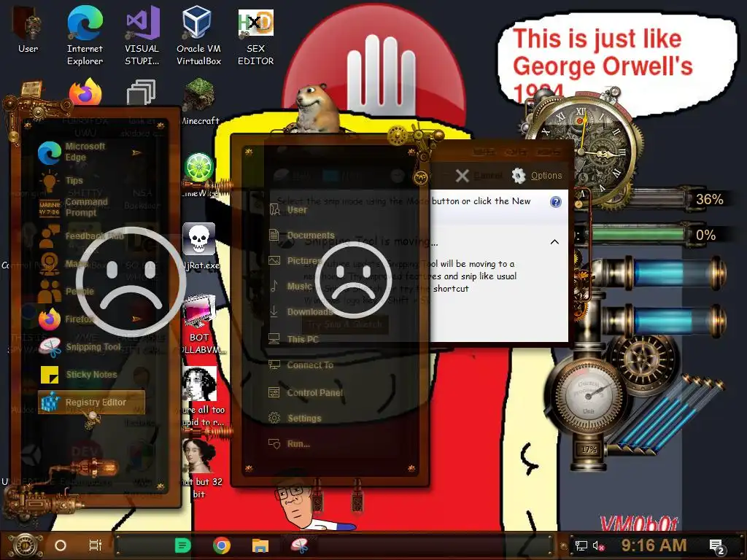Open This PC in start menu panel
The image size is (747, 560).
click(293, 339)
